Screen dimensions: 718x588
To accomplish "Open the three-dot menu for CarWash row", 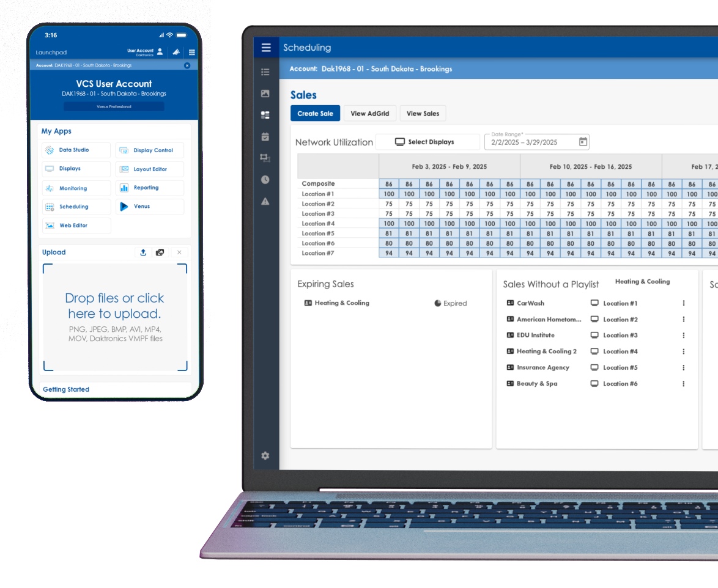I will [684, 303].
